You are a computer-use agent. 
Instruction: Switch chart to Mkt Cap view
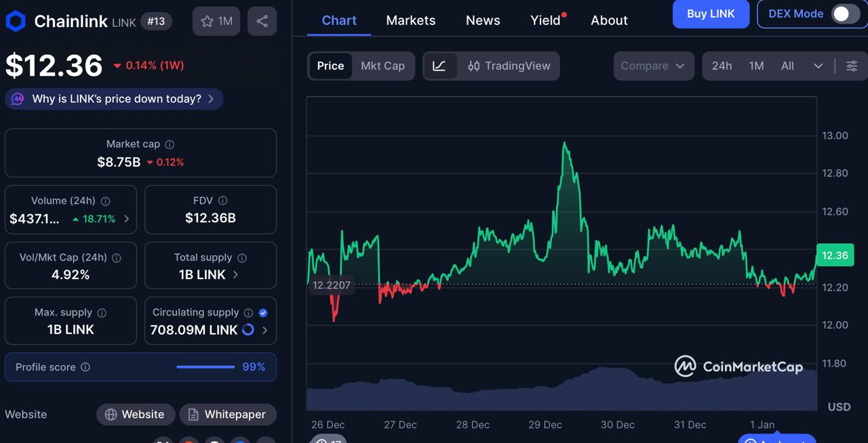click(382, 66)
